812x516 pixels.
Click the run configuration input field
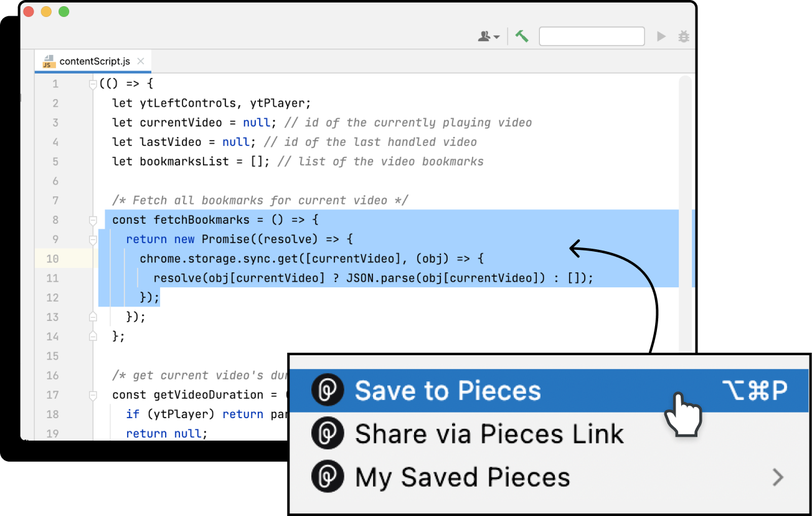pos(592,37)
